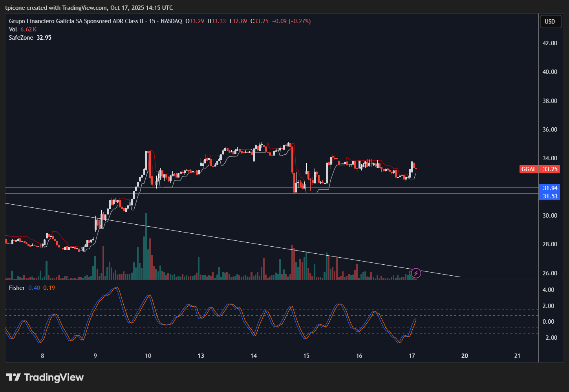569x392 pixels.
Task: Click the 36.00 price scale label
Action: coord(550,130)
